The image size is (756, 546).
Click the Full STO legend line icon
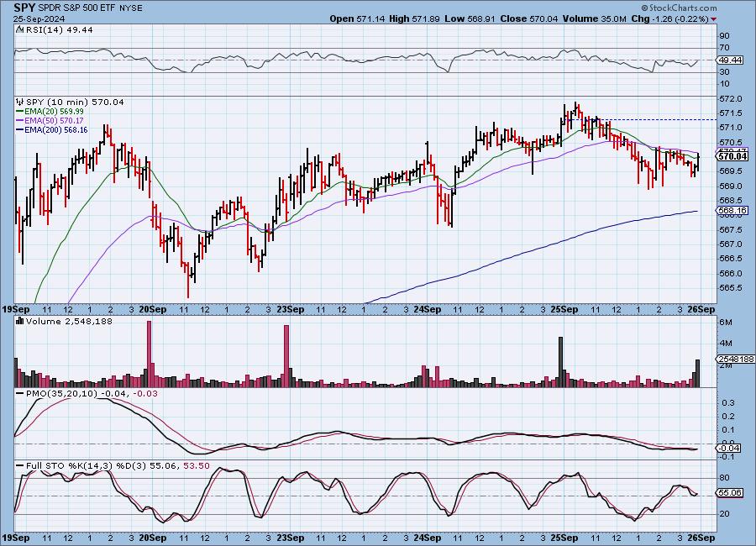click(x=20, y=466)
